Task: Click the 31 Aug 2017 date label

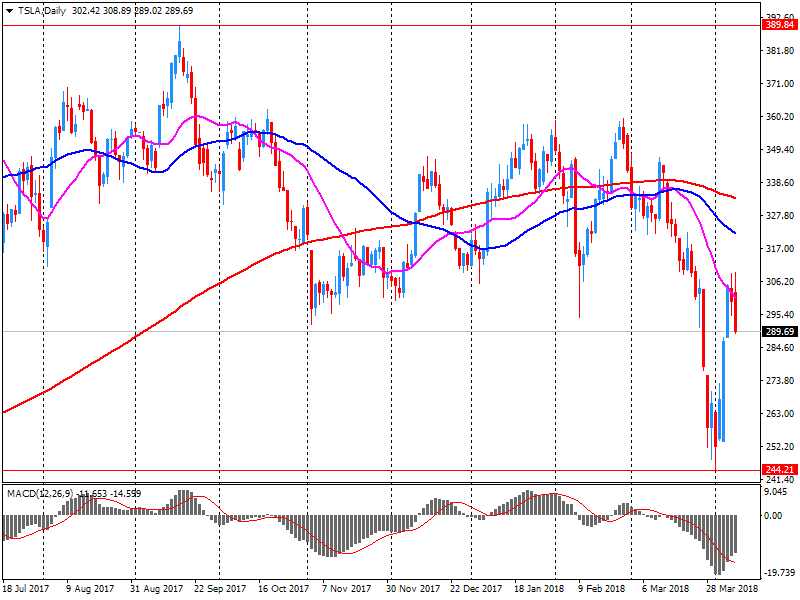Action: point(156,589)
